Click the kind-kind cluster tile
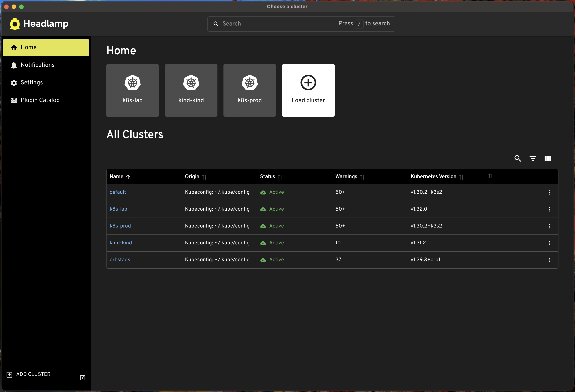 [191, 90]
